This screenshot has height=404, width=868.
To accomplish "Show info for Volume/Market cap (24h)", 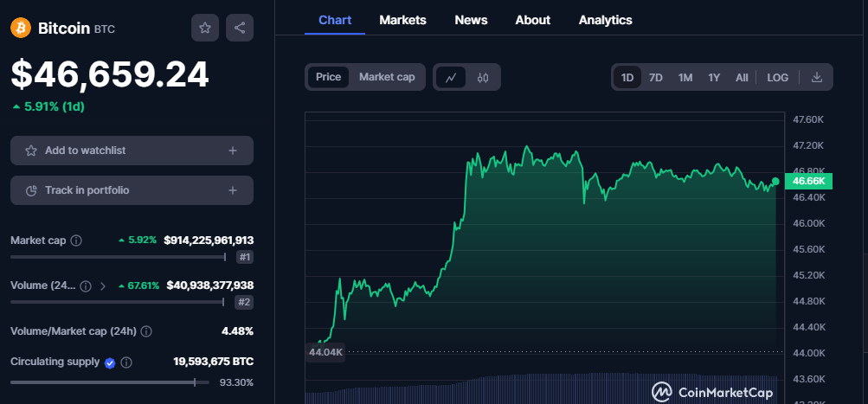I will coord(146,331).
